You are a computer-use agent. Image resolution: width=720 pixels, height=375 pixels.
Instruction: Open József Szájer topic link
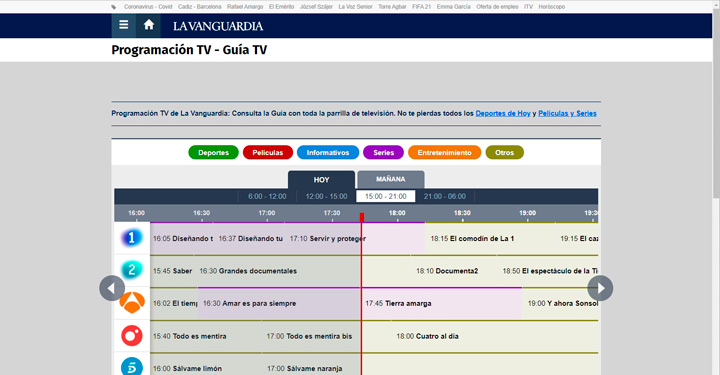[316, 7]
